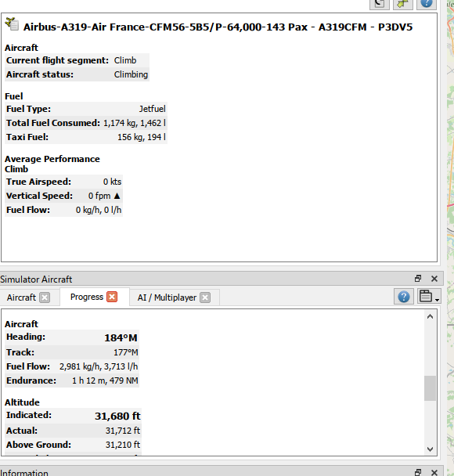The height and width of the screenshot is (476, 454).
Task: Click the 'Information' dock title
Action: point(24,472)
